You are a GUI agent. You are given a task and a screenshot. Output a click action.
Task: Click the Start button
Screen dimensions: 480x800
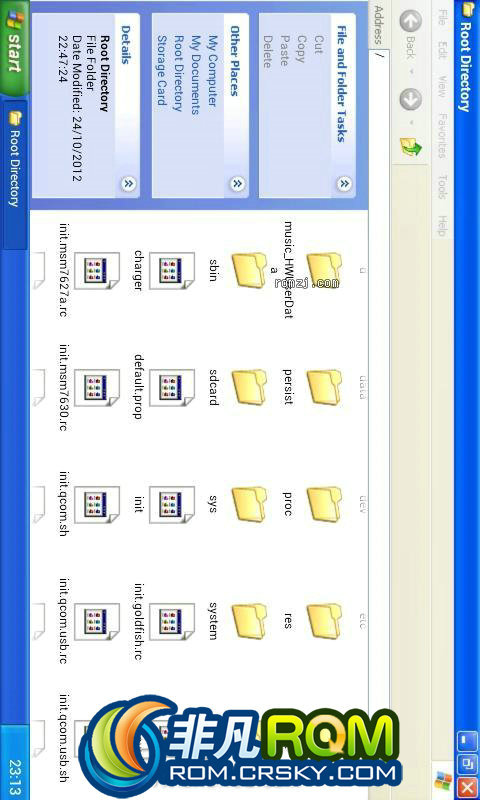[14, 47]
